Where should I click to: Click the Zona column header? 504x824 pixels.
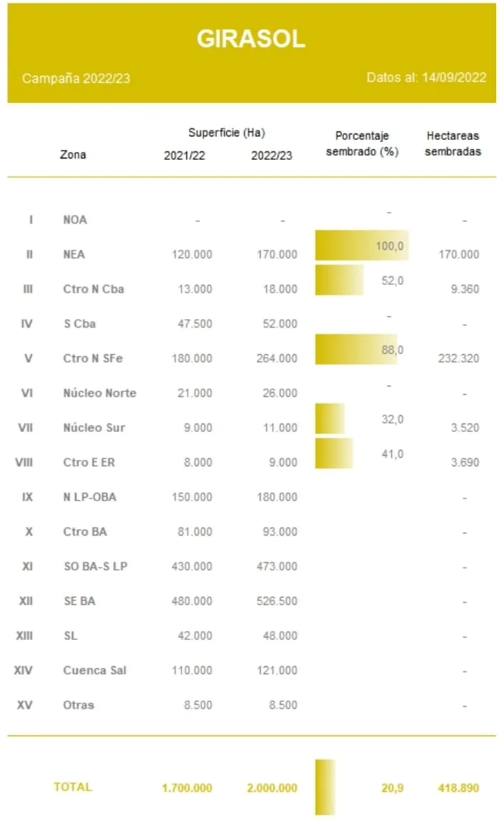click(x=73, y=154)
